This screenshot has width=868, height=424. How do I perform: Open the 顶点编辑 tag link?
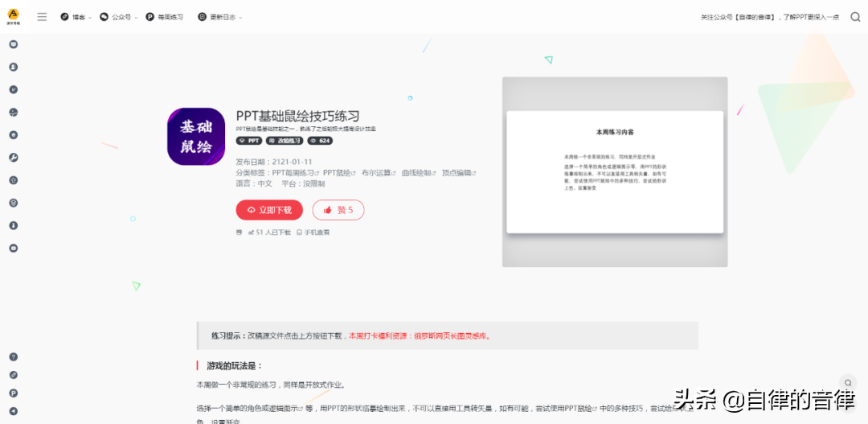tap(459, 172)
